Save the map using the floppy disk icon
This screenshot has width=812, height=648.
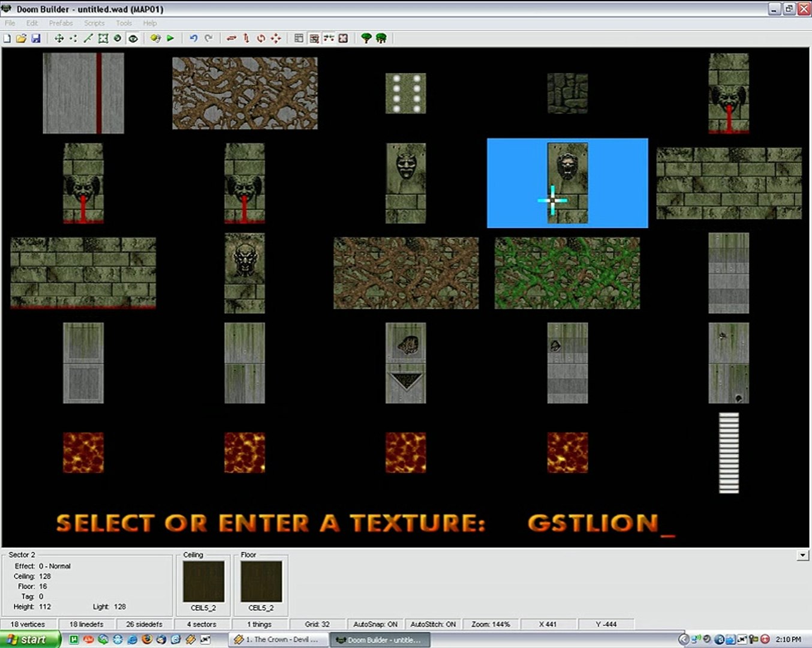click(x=36, y=38)
